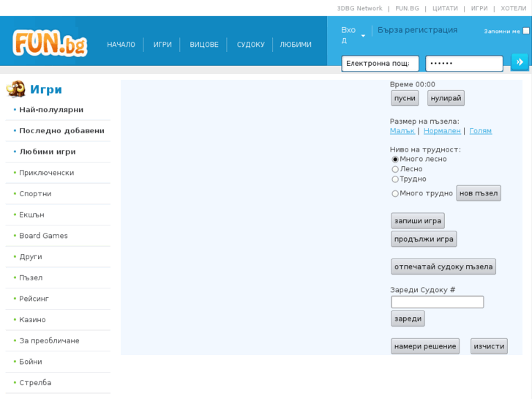Open Най-популярни games category
The width and height of the screenshot is (532, 399).
tap(51, 110)
